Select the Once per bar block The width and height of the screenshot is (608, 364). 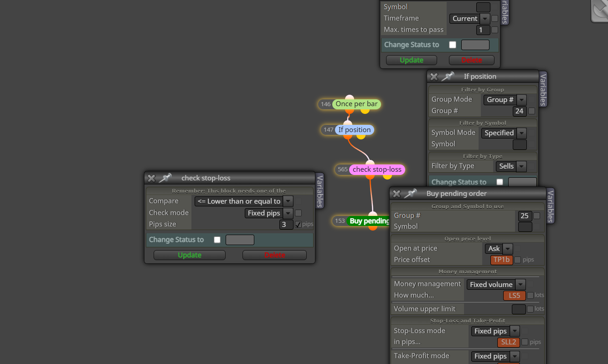(x=356, y=104)
